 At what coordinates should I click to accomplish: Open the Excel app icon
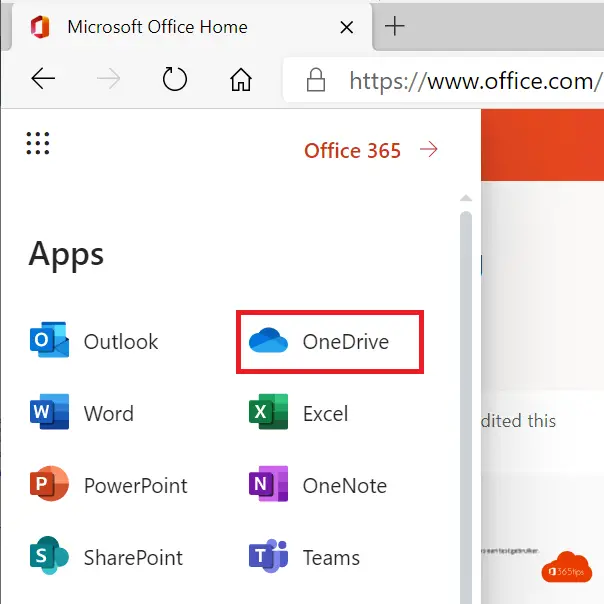pos(268,411)
